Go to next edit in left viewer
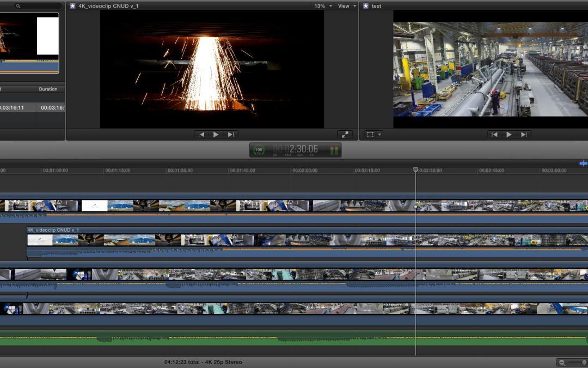588x368 pixels. coord(231,135)
